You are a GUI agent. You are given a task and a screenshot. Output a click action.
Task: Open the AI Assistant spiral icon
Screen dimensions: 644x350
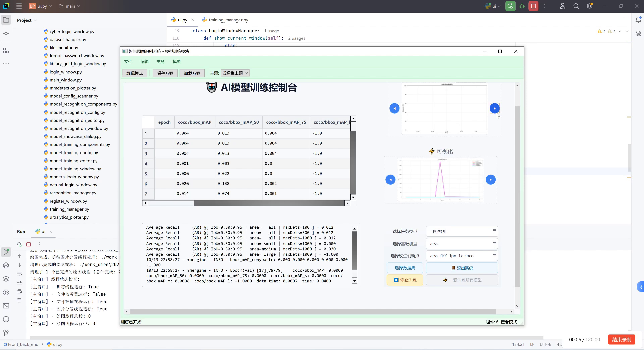click(638, 33)
